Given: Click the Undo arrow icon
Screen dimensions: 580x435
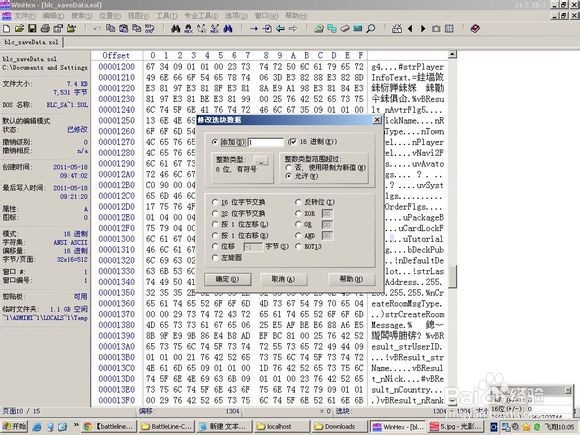Looking at the screenshot, I should (x=97, y=28).
